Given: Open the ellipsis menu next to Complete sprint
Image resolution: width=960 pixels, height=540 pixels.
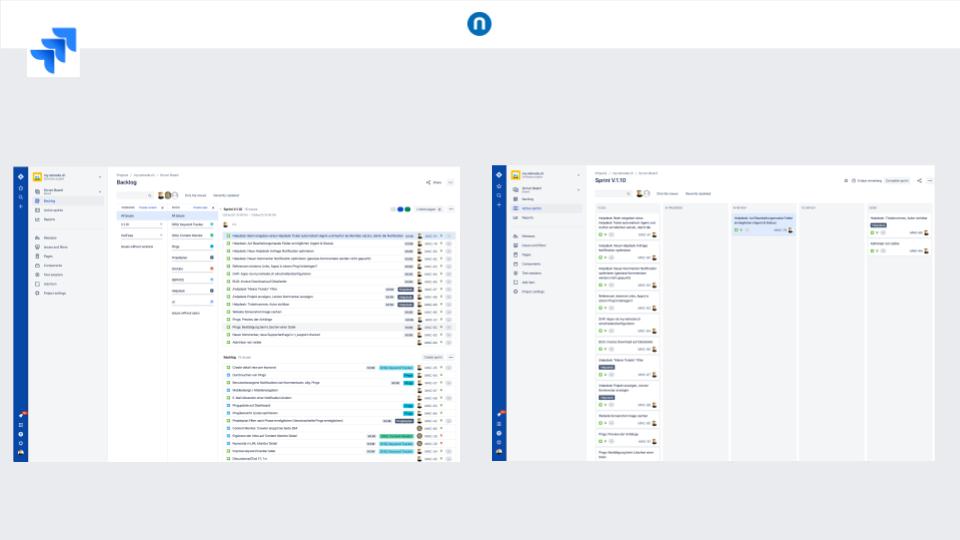Looking at the screenshot, I should [929, 181].
